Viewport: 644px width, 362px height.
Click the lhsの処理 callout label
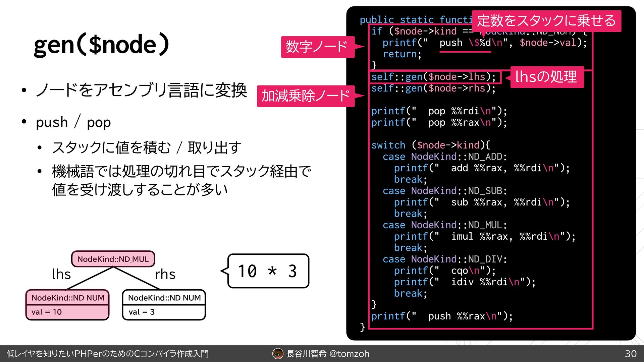pos(546,77)
